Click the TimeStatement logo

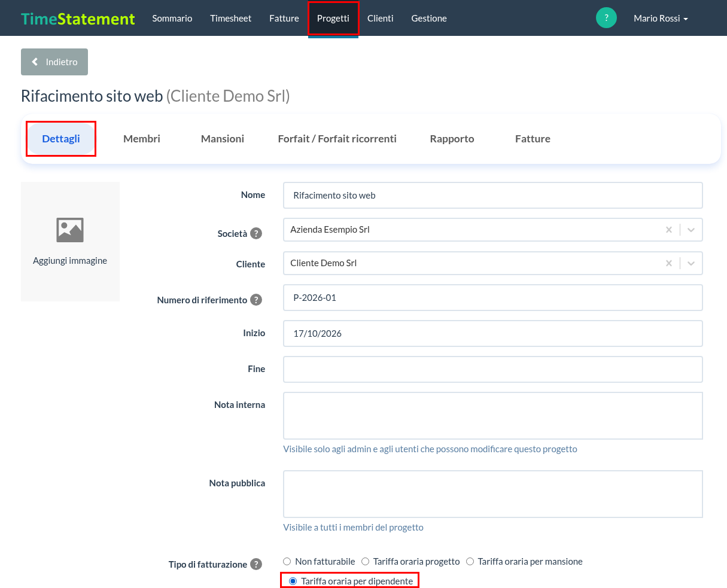point(78,19)
